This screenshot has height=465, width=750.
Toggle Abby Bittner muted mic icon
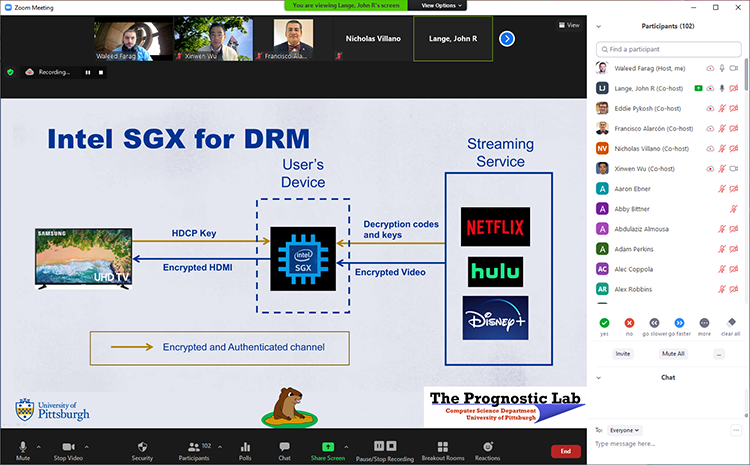pyautogui.click(x=734, y=209)
